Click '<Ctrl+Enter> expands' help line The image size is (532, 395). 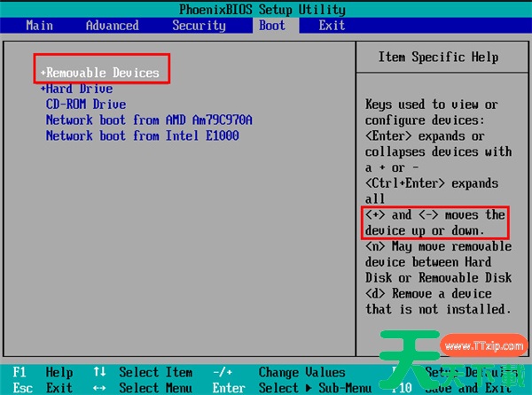tap(432, 183)
